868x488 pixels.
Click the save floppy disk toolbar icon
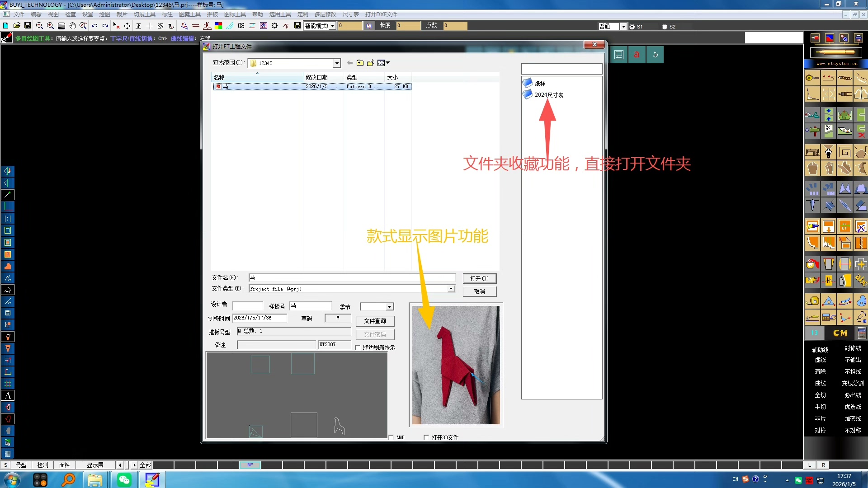(28, 26)
